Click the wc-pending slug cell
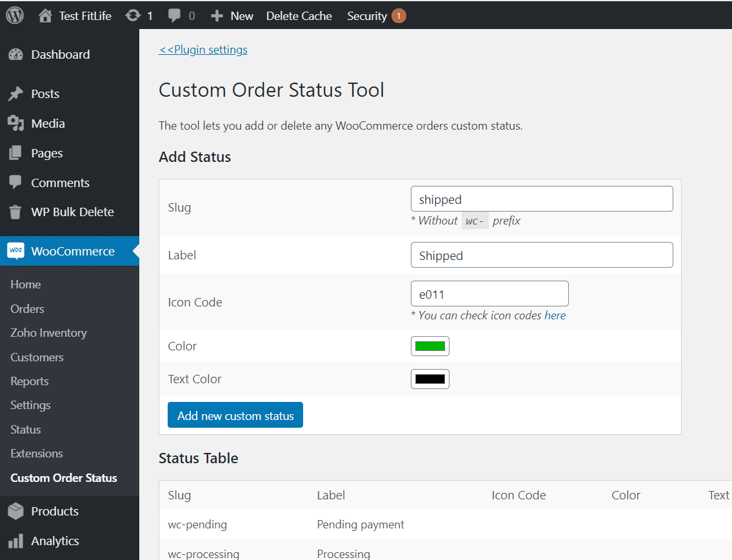Viewport: 732px width, 560px height. coord(197,525)
